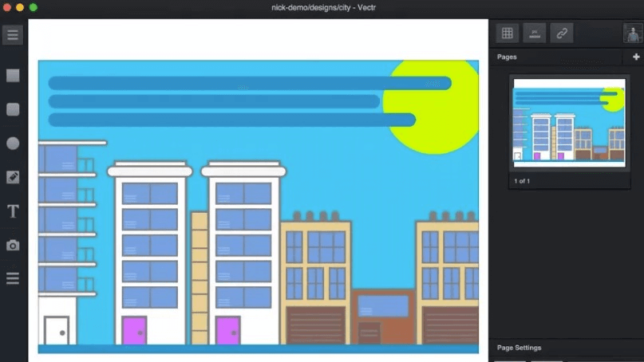Viewport: 644px width, 362px height.
Task: Select the Text tool
Action: 13,211
